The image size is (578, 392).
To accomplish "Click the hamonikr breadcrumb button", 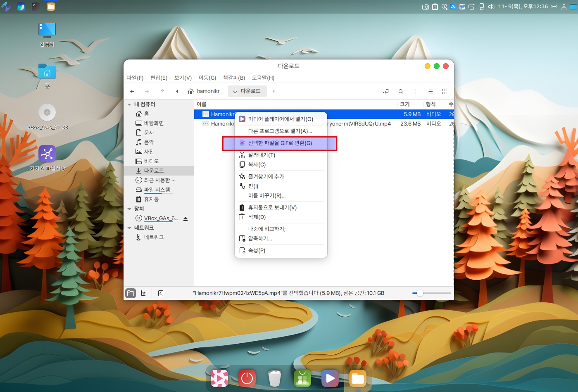I will click(204, 91).
